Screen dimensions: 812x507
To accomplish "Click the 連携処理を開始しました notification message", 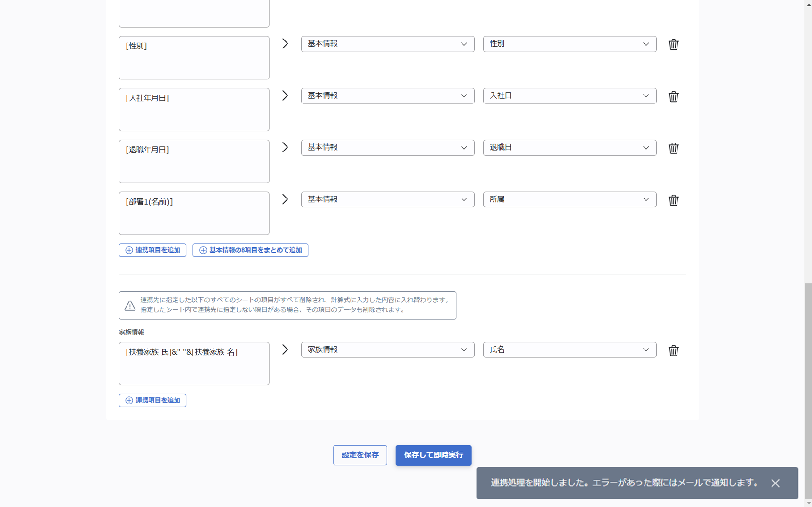I will click(x=624, y=483).
